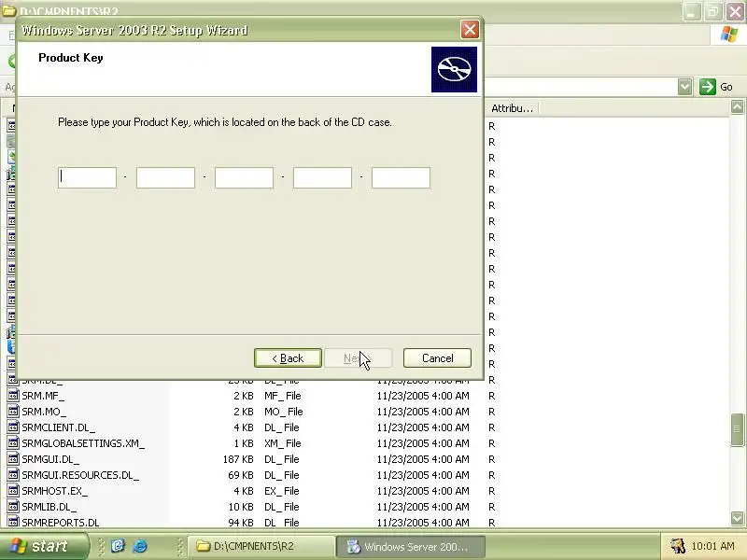Viewport: 747px width, 560px height.
Task: Click the SRMLIB.DL_ file name
Action: point(49,507)
